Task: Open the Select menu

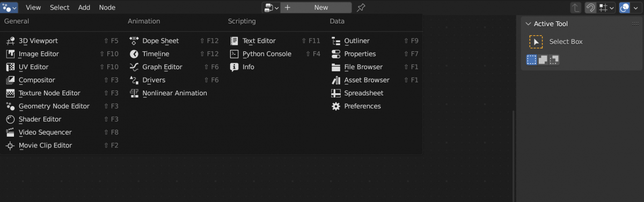Action: coord(60,8)
